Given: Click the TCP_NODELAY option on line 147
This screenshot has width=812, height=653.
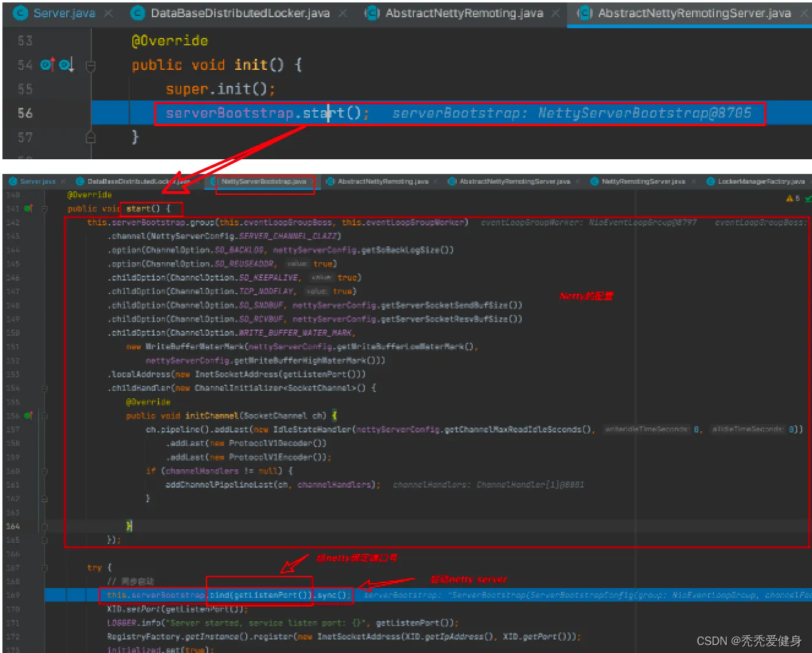Looking at the screenshot, I should point(267,292).
